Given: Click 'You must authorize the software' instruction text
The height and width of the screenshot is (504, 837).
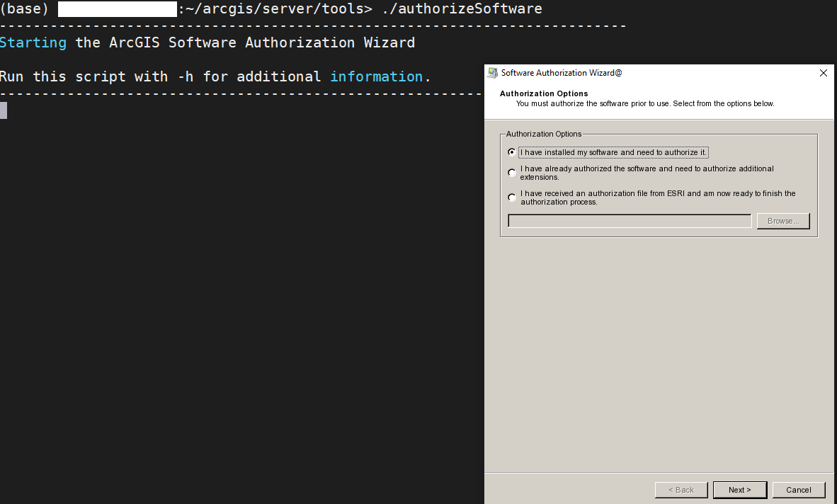Looking at the screenshot, I should click(x=645, y=103).
